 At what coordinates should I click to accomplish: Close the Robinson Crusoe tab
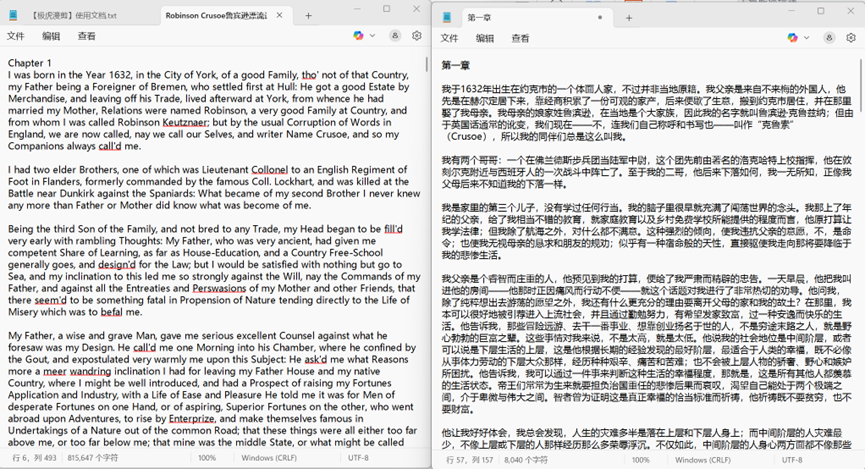(280, 15)
